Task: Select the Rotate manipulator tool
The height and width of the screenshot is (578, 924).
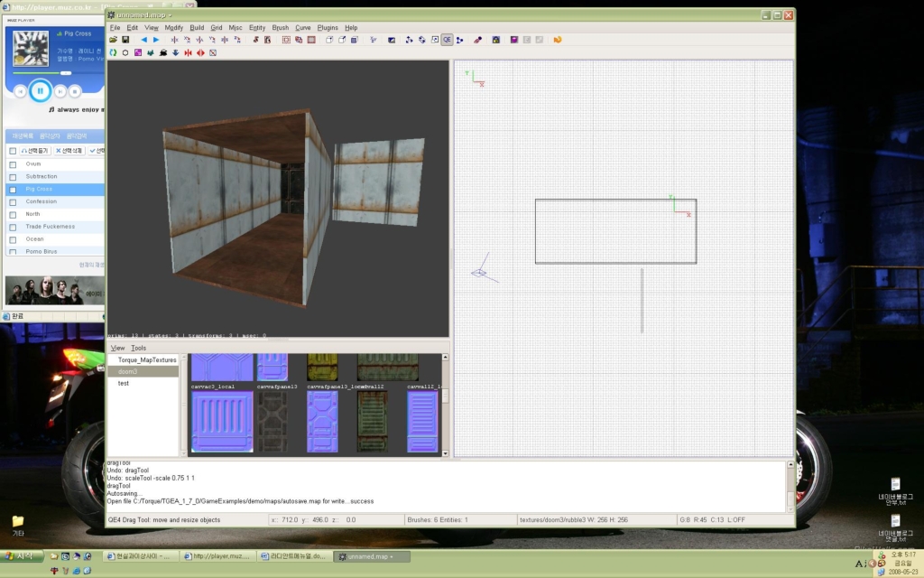Action: (422, 40)
